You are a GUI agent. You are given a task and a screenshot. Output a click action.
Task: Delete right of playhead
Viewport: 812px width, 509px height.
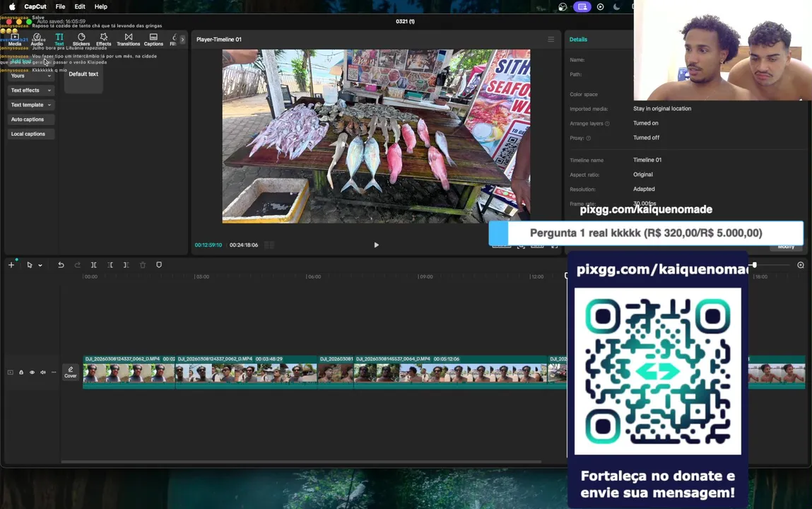[126, 264]
